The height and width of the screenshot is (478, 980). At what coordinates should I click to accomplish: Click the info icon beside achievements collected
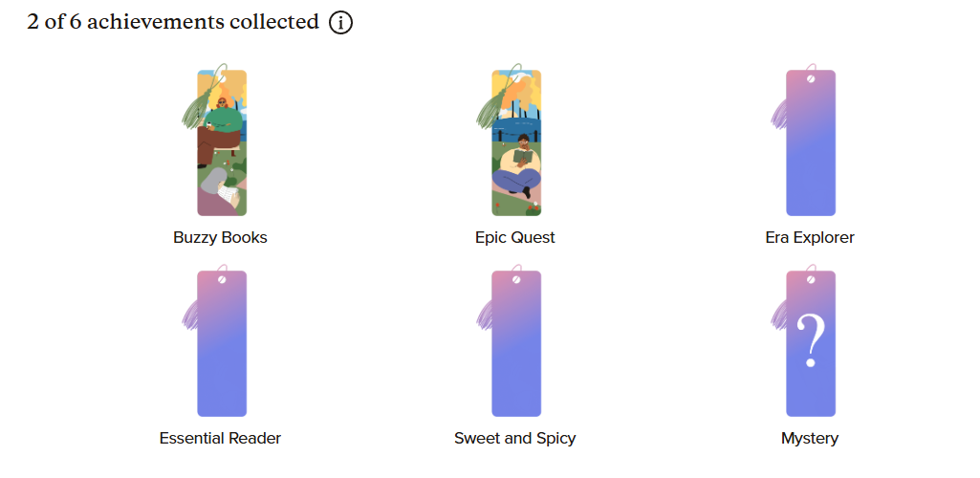(x=340, y=23)
